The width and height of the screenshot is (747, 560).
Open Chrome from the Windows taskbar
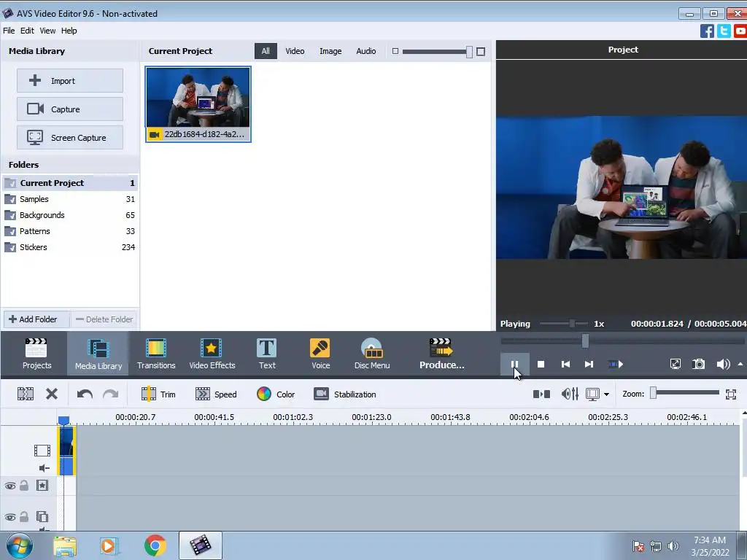(155, 545)
